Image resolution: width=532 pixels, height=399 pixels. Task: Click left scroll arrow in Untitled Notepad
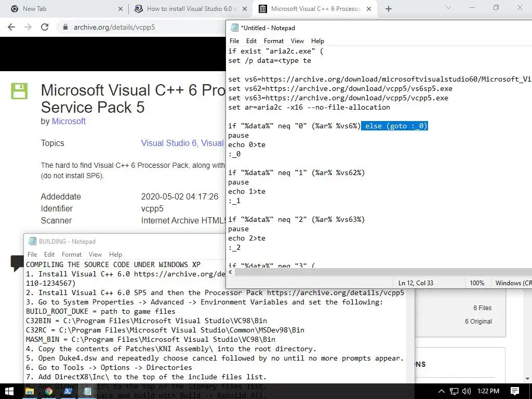230,272
